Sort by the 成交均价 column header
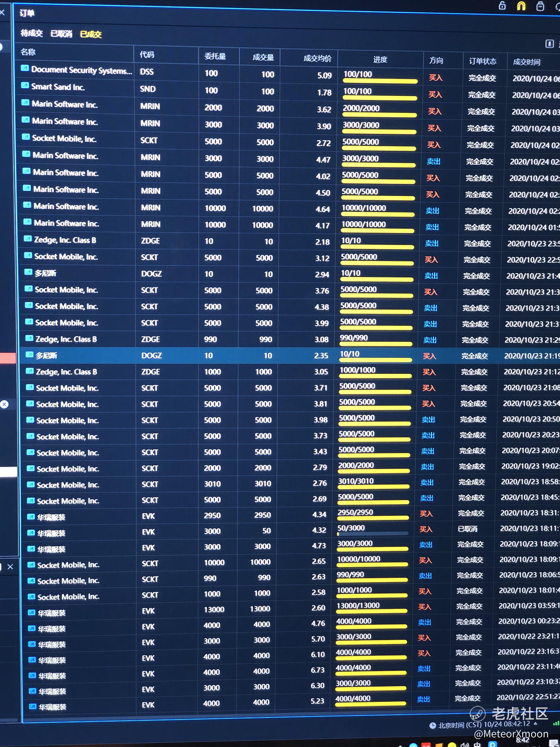 point(317,59)
